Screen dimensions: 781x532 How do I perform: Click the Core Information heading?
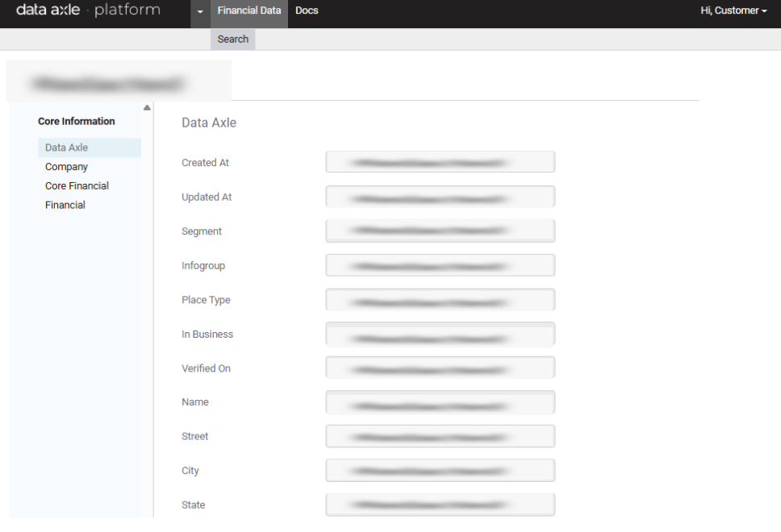(77, 122)
